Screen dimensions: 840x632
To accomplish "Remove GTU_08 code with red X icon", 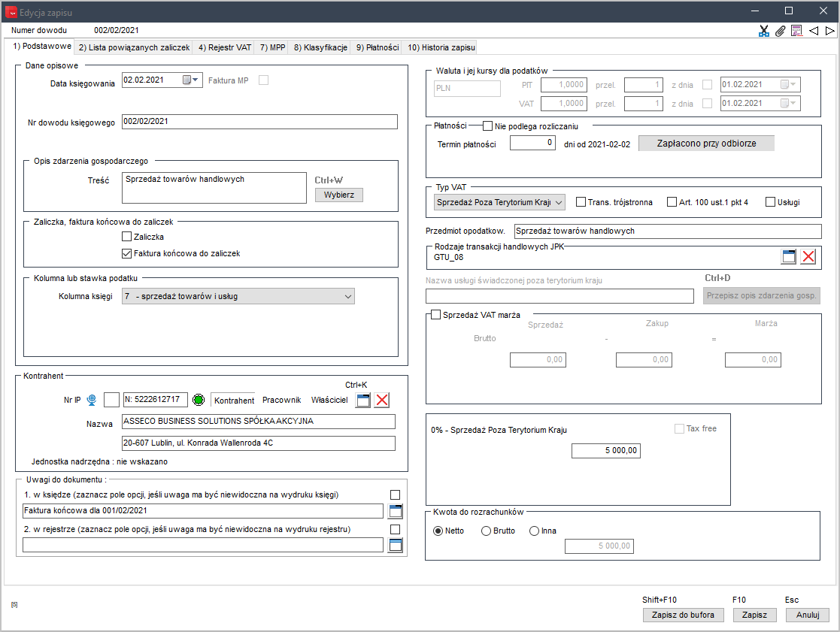I will coord(808,256).
